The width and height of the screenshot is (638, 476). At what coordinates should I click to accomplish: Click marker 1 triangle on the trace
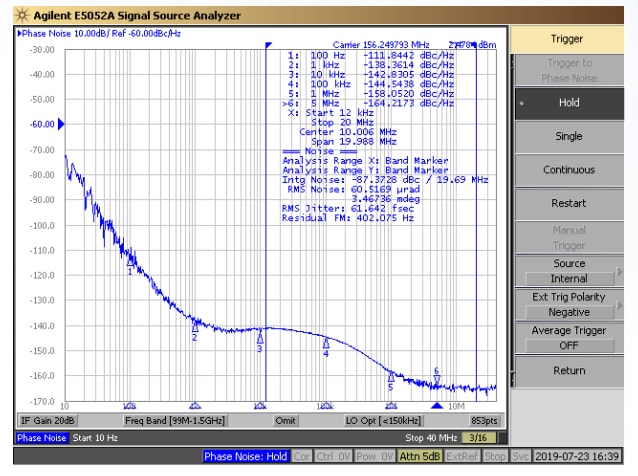(130, 263)
